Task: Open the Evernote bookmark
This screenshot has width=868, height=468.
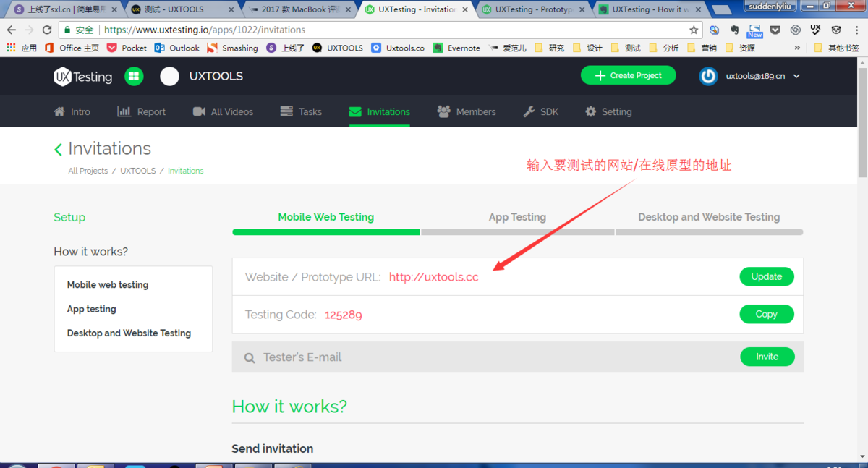Action: click(x=456, y=48)
